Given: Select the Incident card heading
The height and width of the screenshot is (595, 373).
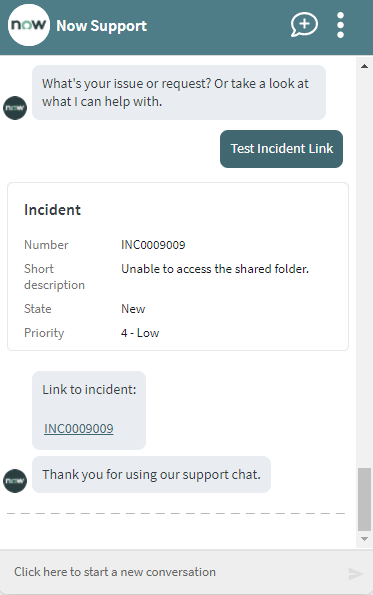Looking at the screenshot, I should (52, 210).
